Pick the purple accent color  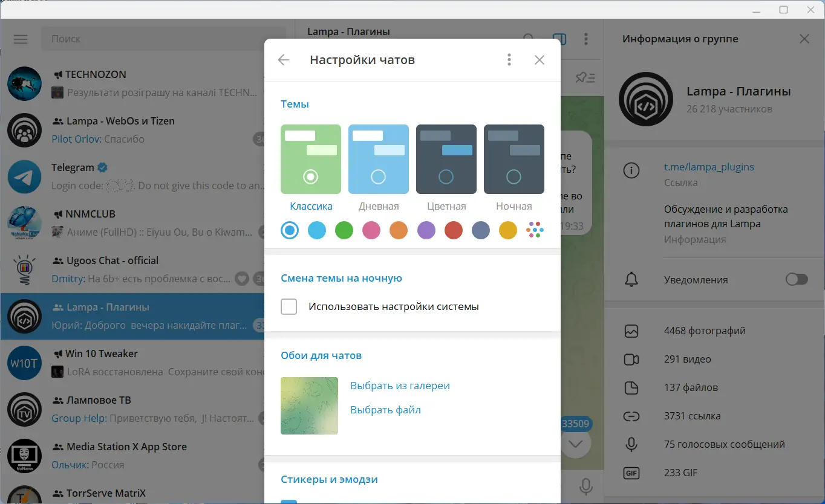point(426,230)
